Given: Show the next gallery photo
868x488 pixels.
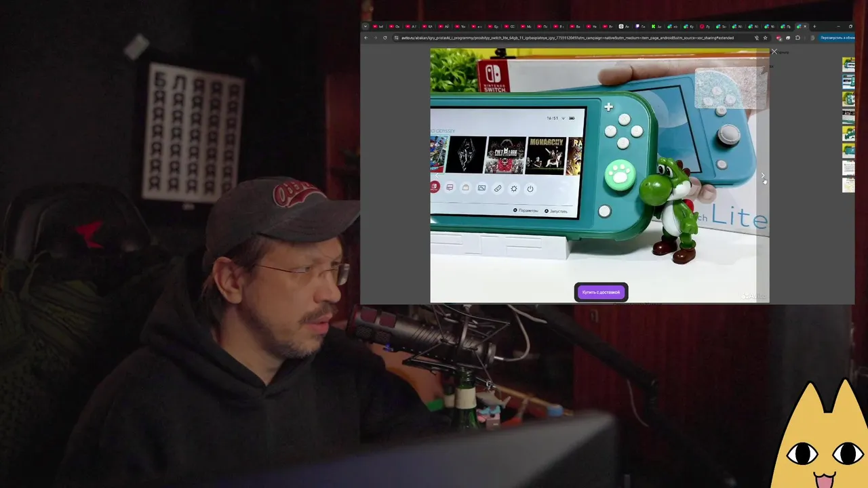Looking at the screenshot, I should tap(763, 176).
